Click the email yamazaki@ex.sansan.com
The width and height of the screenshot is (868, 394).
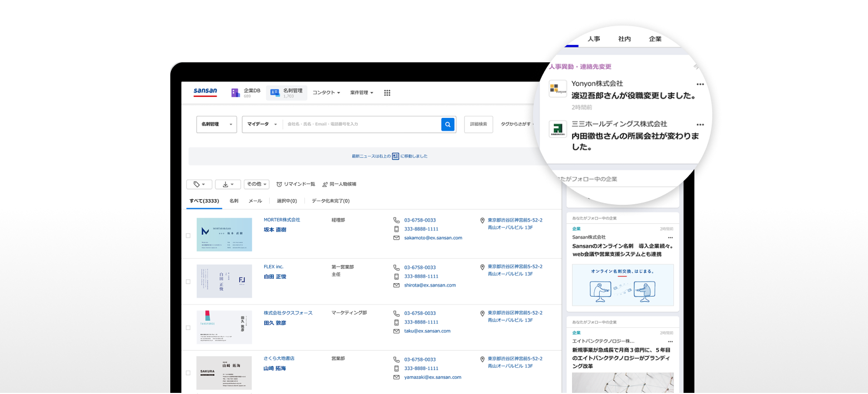click(432, 377)
